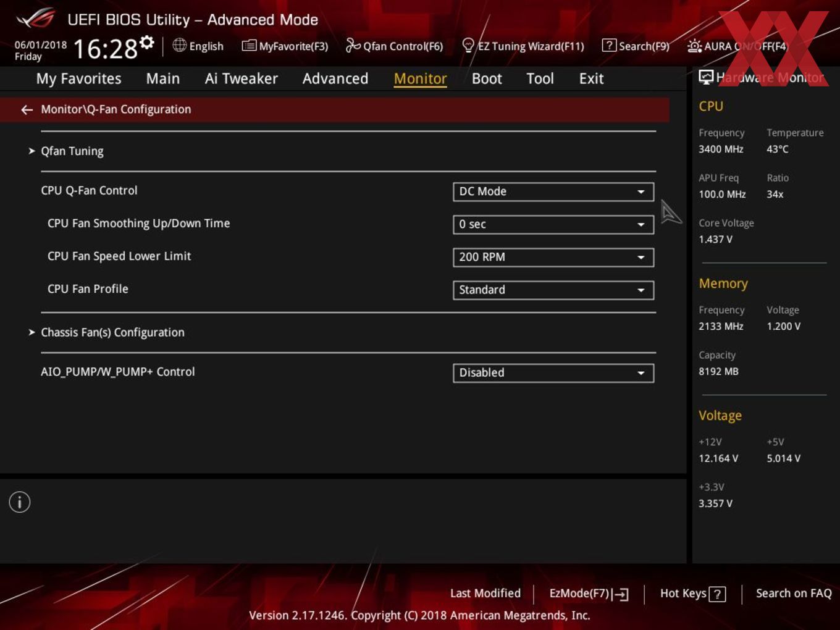Click Last Modified button
840x630 pixels.
pyautogui.click(x=485, y=593)
